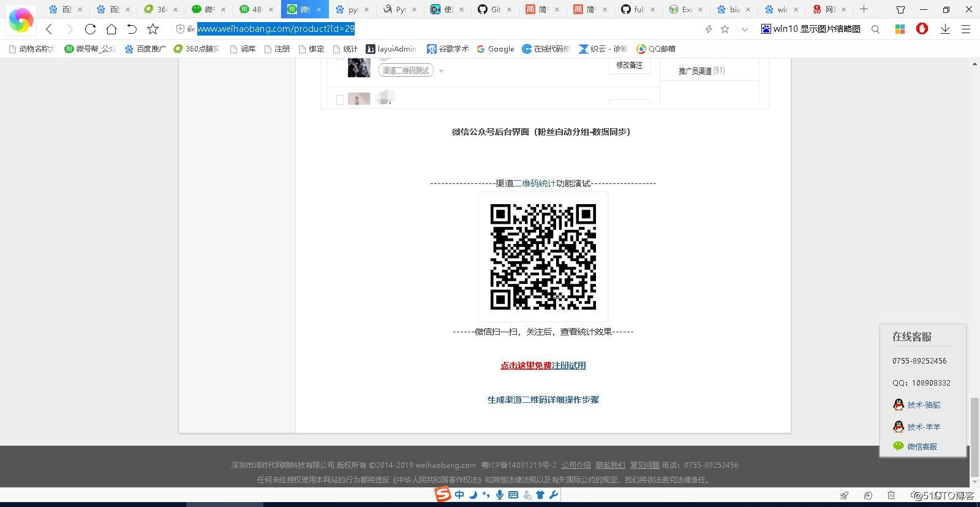This screenshot has height=507, width=980.
Task: Open the 常见问题 footer link
Action: (645, 465)
